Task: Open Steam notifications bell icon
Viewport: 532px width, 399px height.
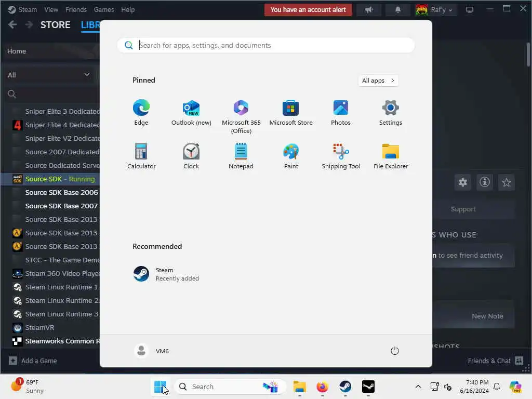Action: coord(398,10)
